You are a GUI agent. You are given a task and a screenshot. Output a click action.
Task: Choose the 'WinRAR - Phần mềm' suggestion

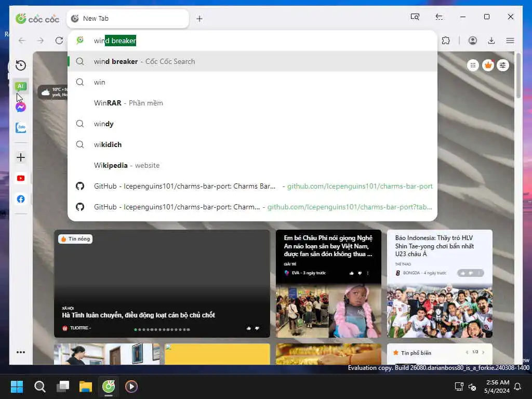[x=252, y=103]
